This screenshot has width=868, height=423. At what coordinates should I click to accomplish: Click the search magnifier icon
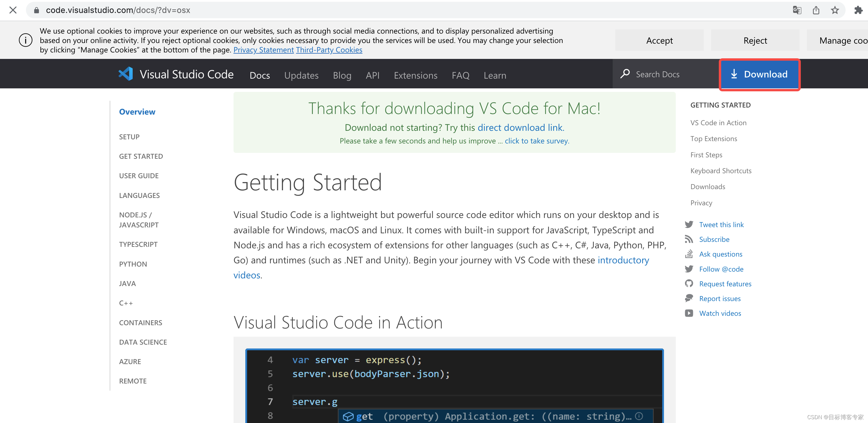coord(625,74)
